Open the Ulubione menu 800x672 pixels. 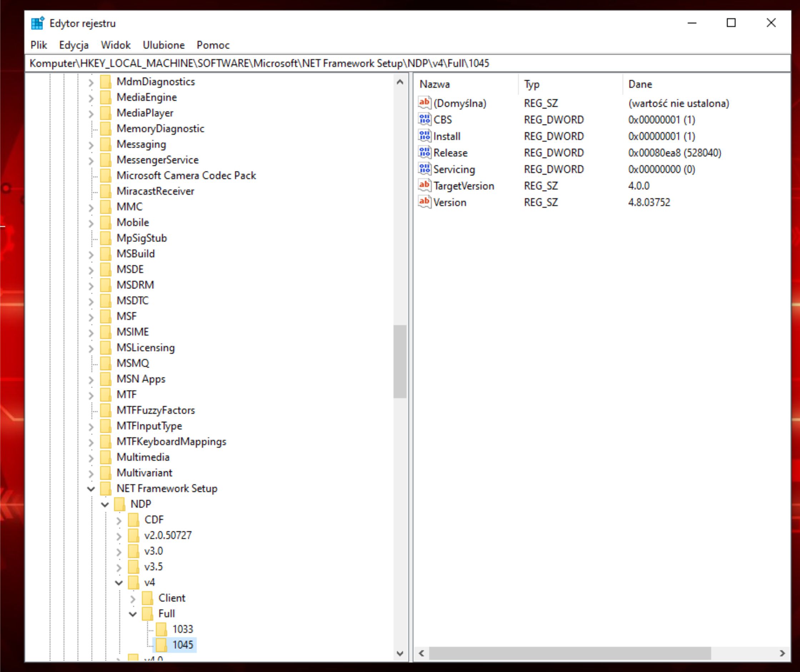point(164,45)
